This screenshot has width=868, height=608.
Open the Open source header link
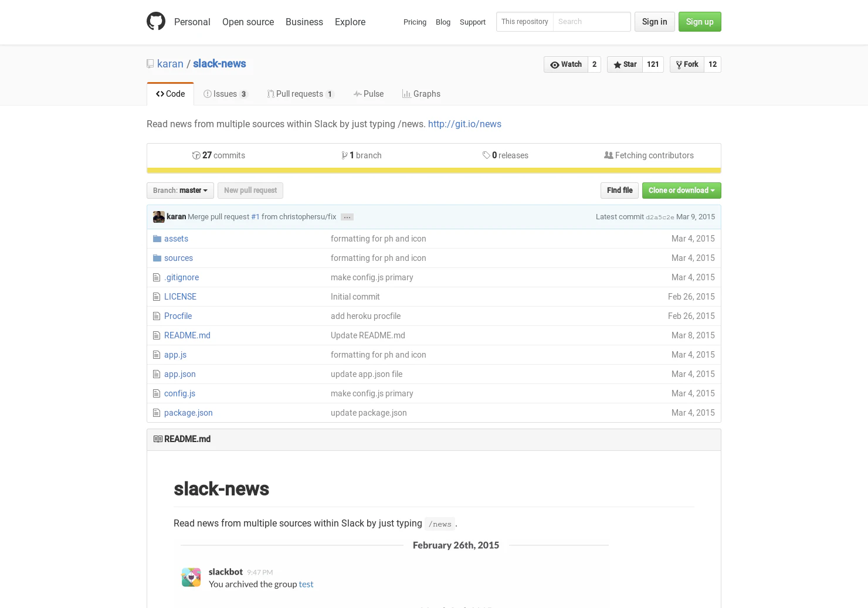point(248,22)
